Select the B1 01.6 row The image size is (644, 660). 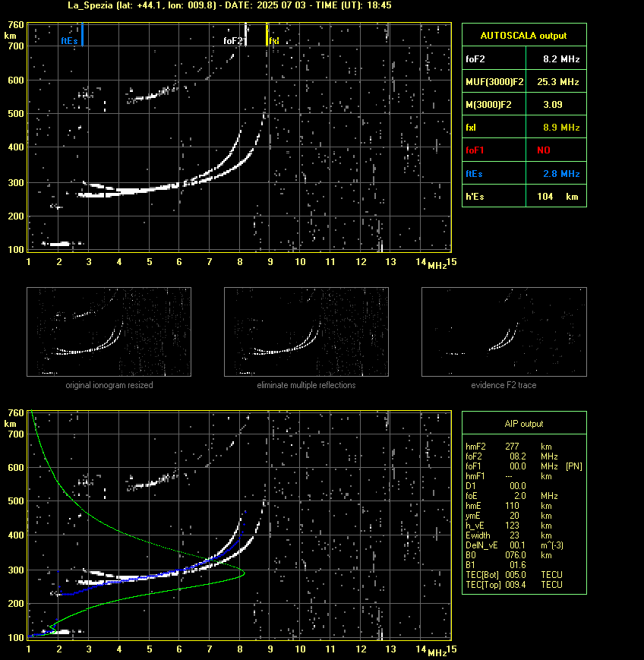click(x=496, y=565)
